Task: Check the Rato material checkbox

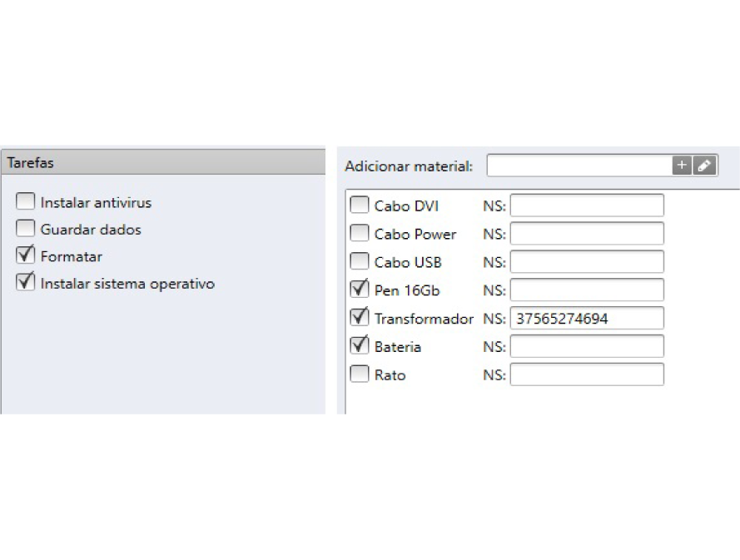Action: tap(360, 374)
